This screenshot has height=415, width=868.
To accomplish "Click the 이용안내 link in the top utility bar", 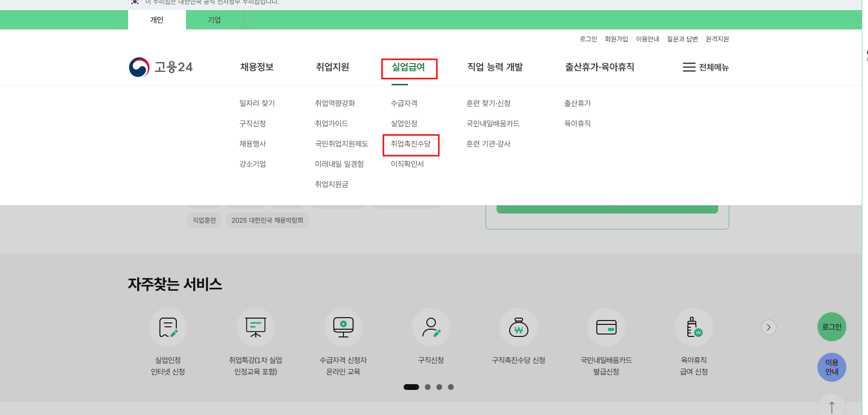I will click(x=647, y=39).
